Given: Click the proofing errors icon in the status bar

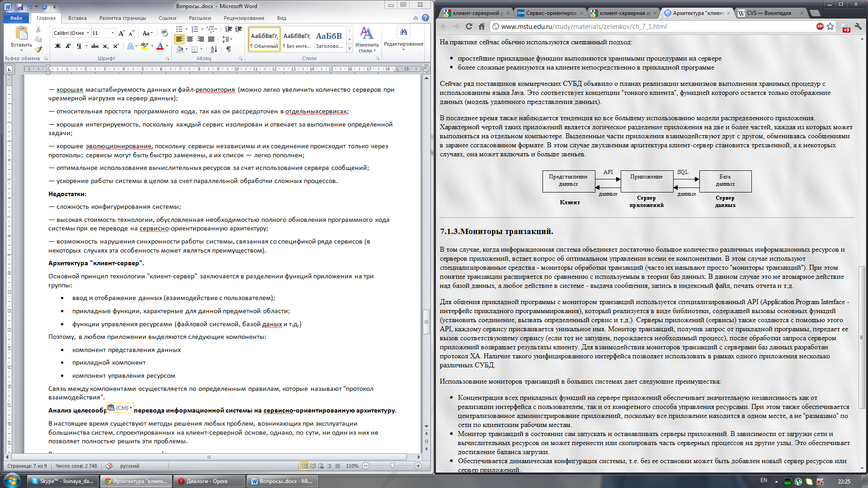Looking at the screenshot, I should (x=109, y=466).
